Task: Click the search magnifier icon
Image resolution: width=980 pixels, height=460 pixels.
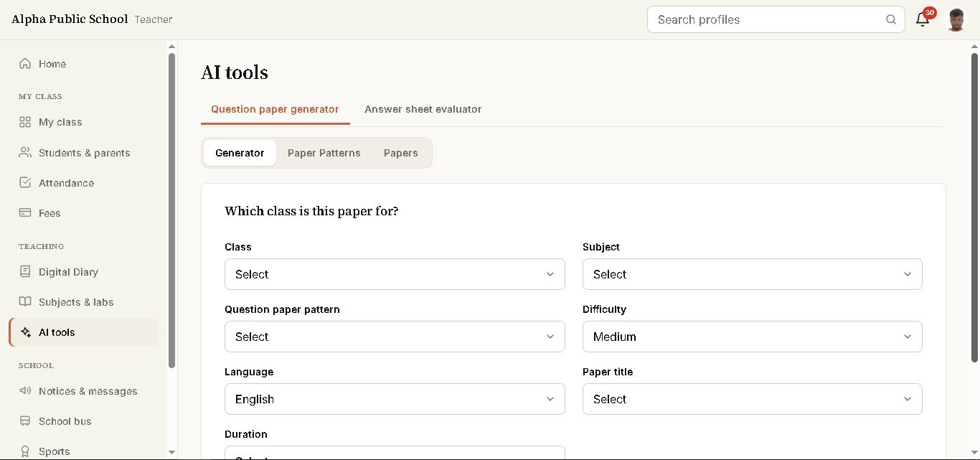Action: point(891,19)
